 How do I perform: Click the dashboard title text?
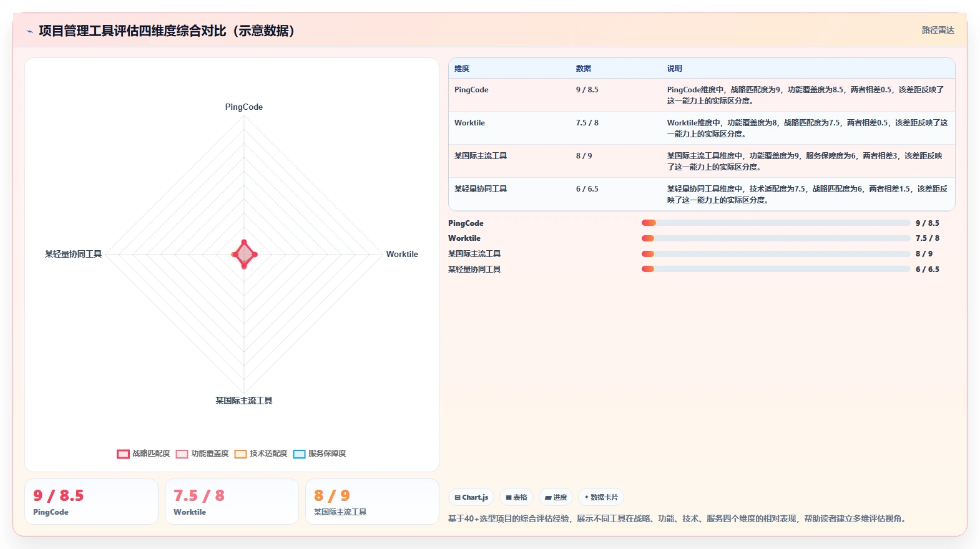pyautogui.click(x=167, y=31)
